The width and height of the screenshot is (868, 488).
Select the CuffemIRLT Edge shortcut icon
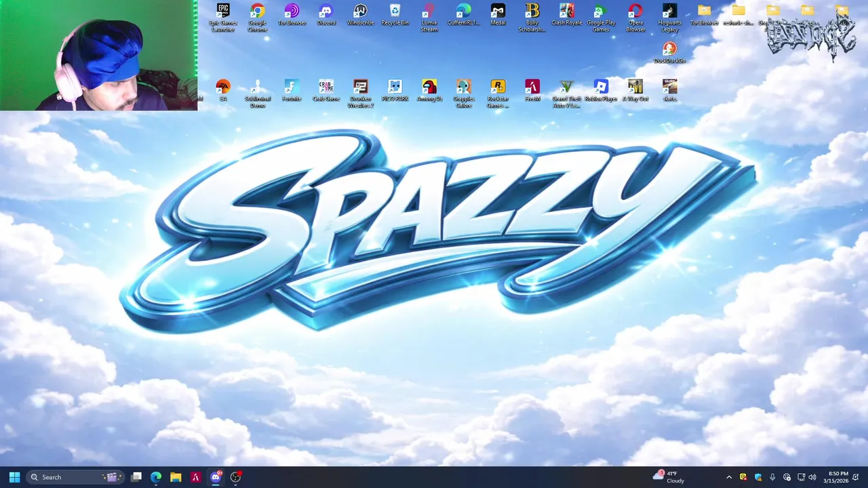tap(464, 15)
